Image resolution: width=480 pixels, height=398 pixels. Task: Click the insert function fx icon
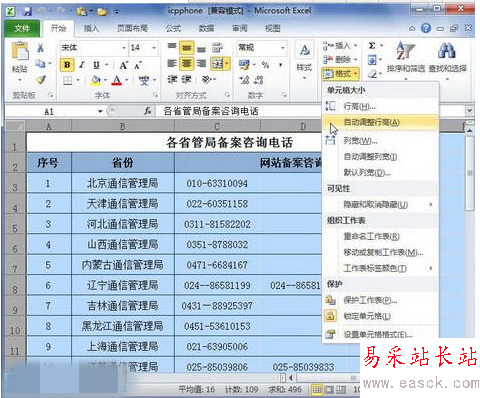point(148,111)
